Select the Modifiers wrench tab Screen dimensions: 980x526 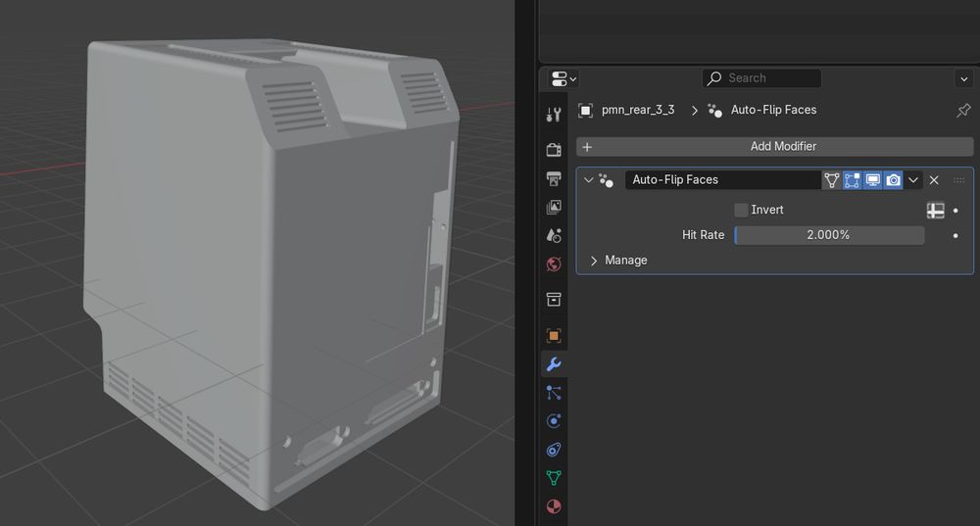(554, 364)
